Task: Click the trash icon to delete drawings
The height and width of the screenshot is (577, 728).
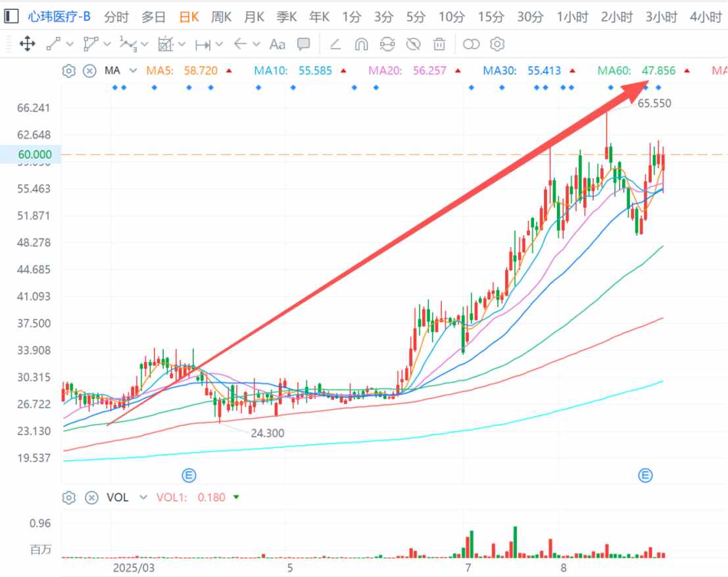Action: click(439, 44)
